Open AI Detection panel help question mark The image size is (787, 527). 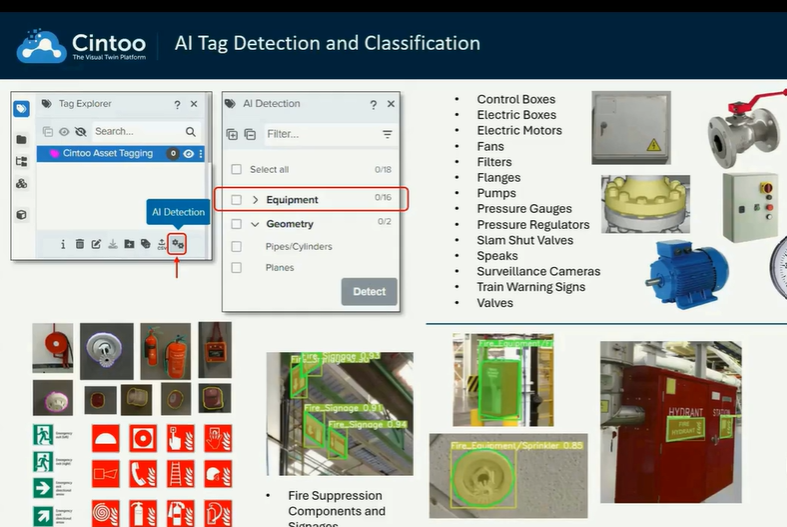point(373,104)
